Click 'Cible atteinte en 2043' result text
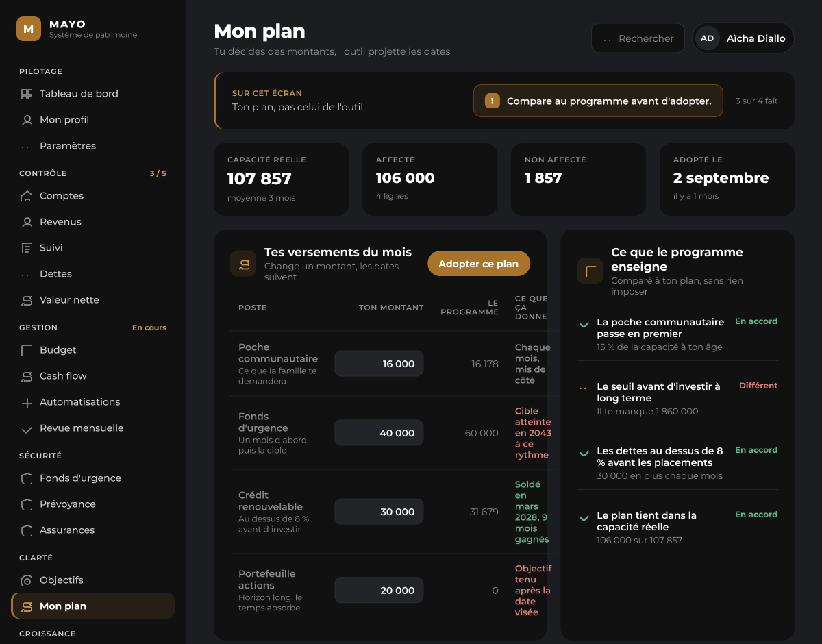This screenshot has width=822, height=644. pos(533,433)
